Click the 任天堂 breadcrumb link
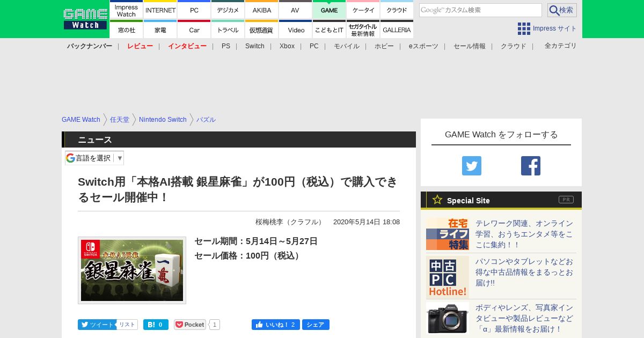 point(120,120)
